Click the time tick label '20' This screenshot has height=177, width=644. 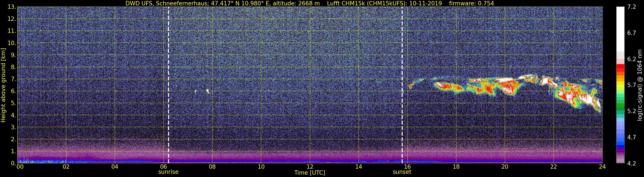coord(505,167)
